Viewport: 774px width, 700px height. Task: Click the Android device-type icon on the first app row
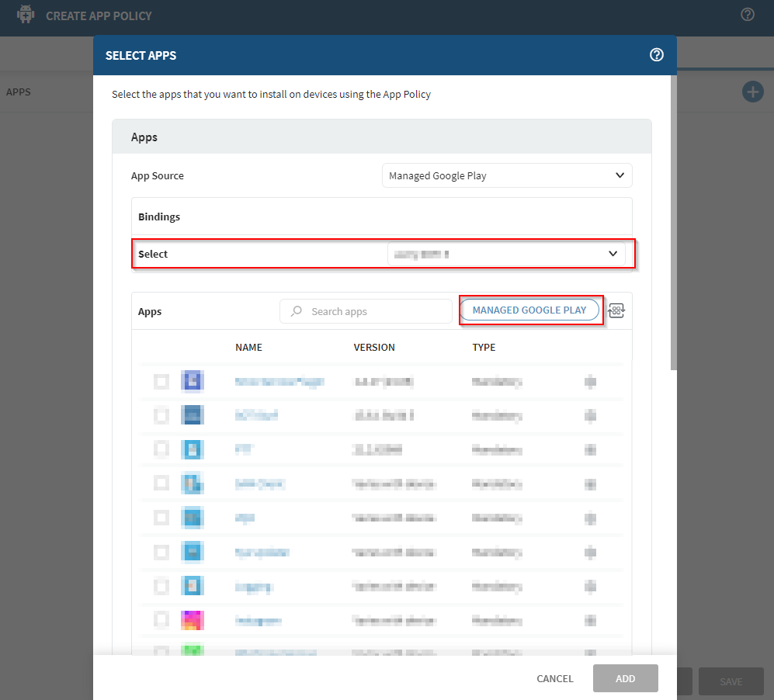590,381
